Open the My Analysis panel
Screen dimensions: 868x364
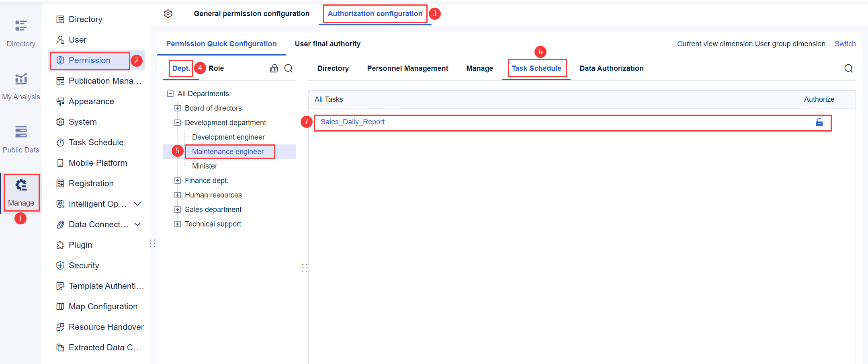21,85
